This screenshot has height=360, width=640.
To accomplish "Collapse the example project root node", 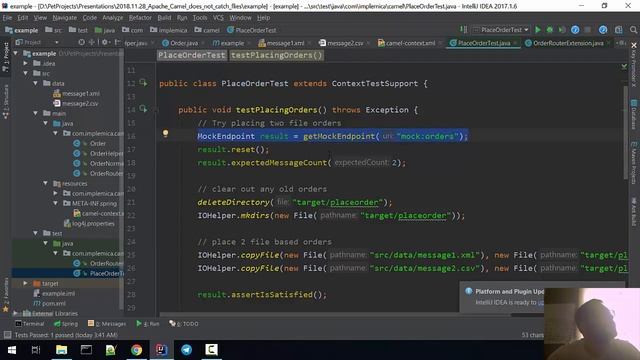I will coord(16,53).
